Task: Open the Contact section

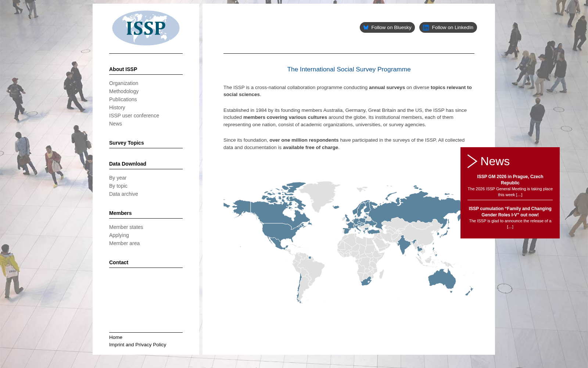Action: pos(119,262)
